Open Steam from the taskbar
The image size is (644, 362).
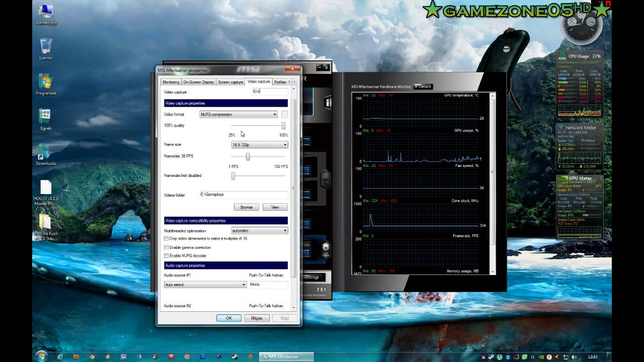[x=234, y=356]
